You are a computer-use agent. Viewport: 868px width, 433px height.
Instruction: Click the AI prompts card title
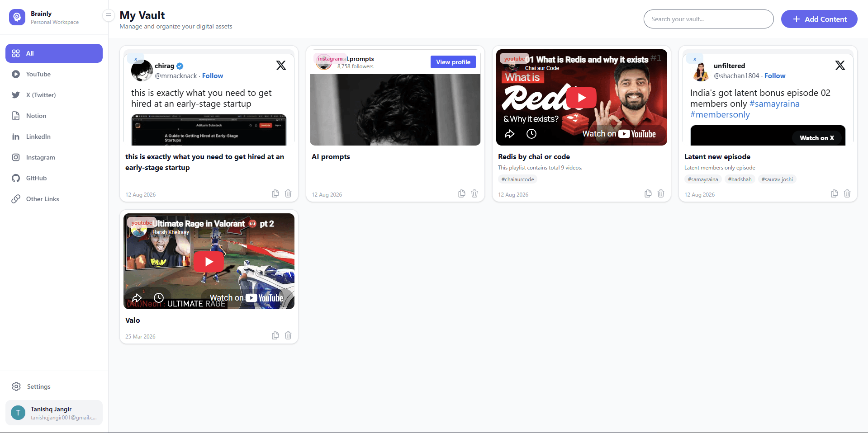coord(331,157)
